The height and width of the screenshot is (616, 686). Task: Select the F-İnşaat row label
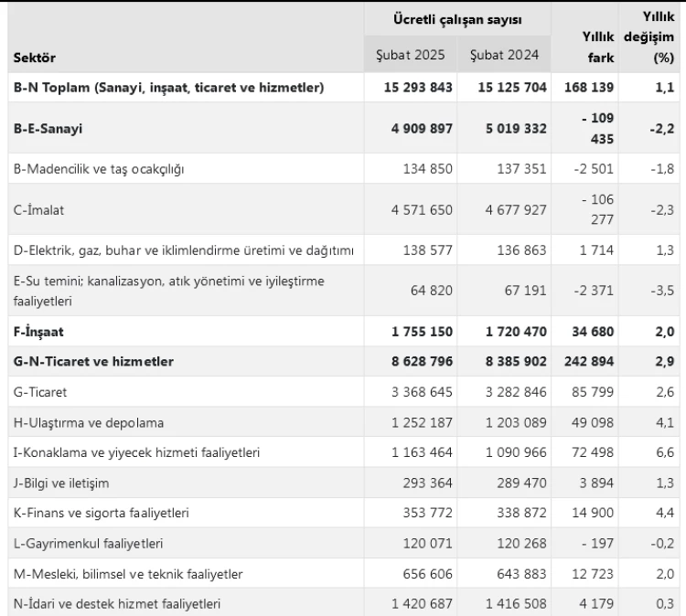pyautogui.click(x=39, y=332)
